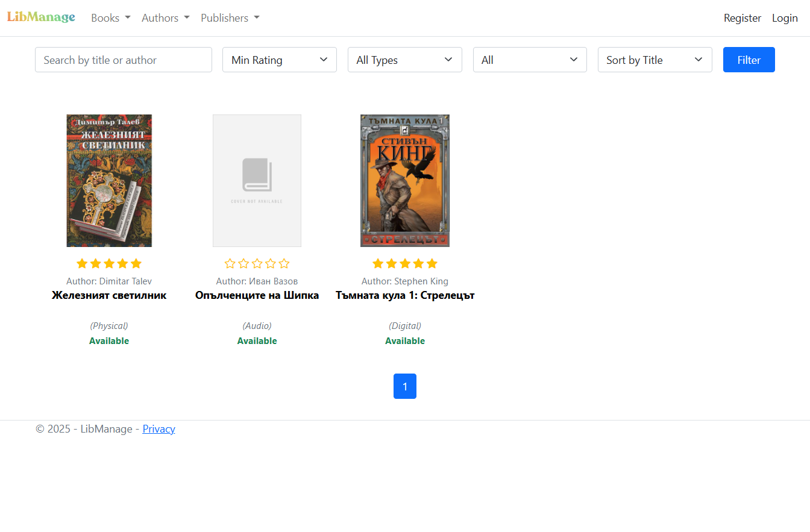This screenshot has height=532, width=810.
Task: Click the text Author: Иван Вазов
Action: [257, 281]
